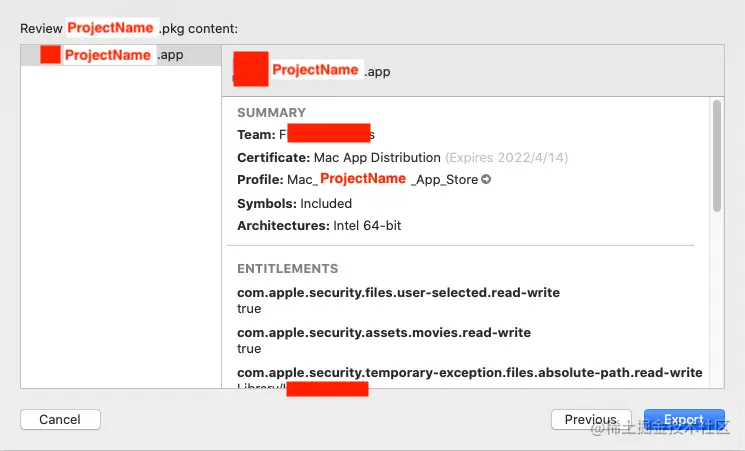The height and width of the screenshot is (451, 745).
Task: Click the app icon in detail header
Action: click(x=251, y=69)
